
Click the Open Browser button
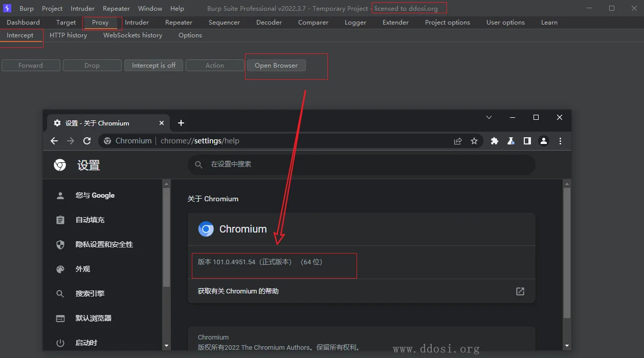pos(276,66)
